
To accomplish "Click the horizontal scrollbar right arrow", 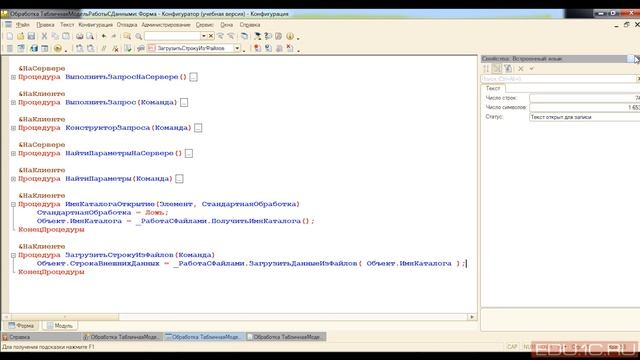I will (x=472, y=317).
